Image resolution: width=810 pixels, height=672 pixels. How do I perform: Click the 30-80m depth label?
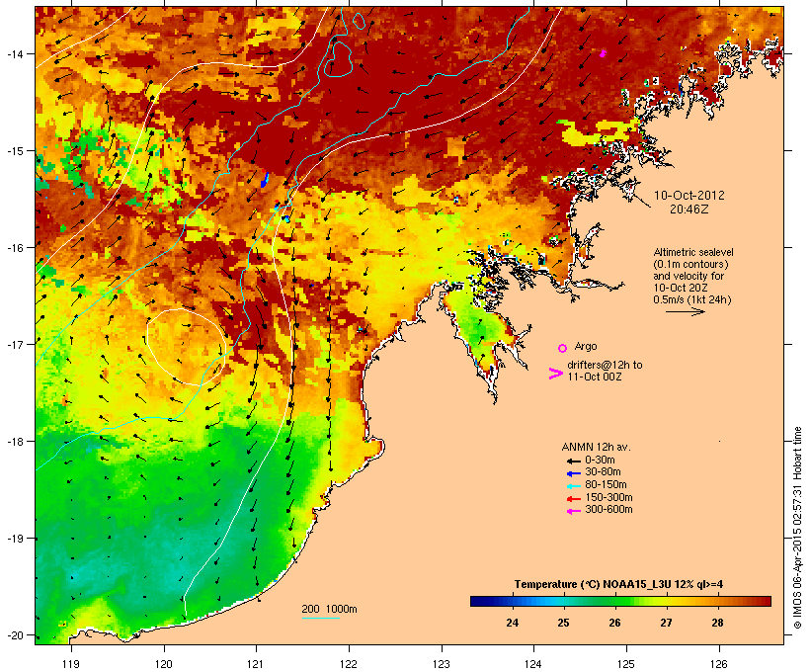[603, 472]
